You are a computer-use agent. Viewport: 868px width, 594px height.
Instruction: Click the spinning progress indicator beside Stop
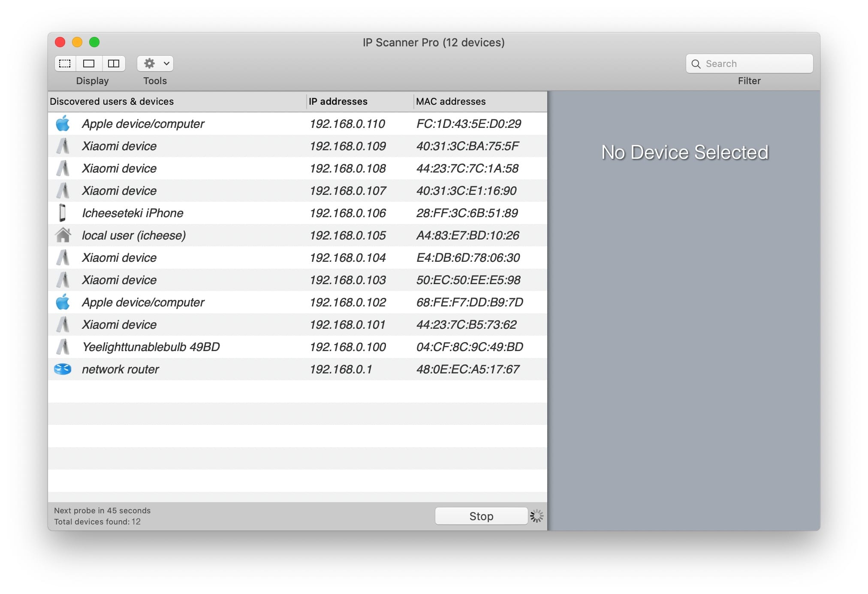[x=537, y=516]
